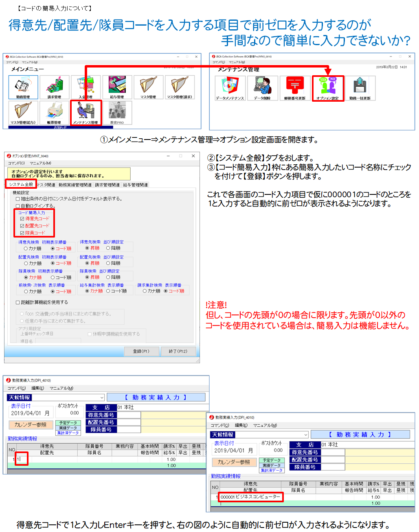This screenshot has width=419, height=532.
Task: Select カナ順 radio for 得意先検索 初期表示順番
Action: (x=26, y=249)
